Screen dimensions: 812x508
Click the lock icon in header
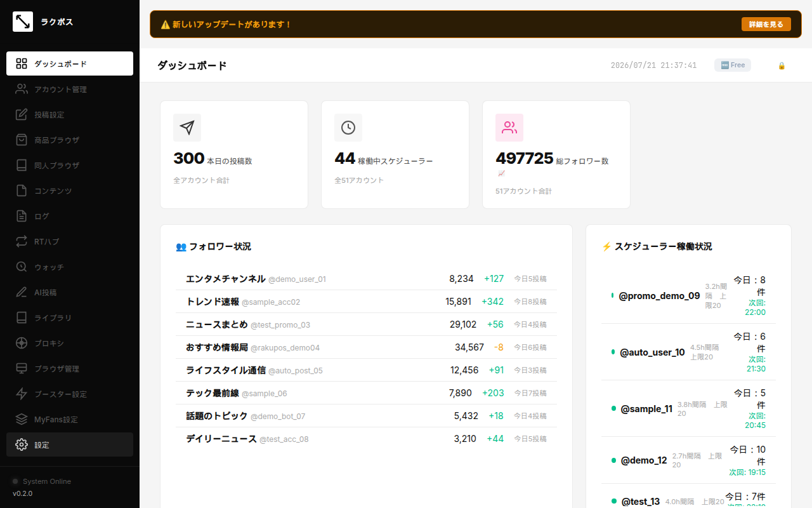click(782, 65)
